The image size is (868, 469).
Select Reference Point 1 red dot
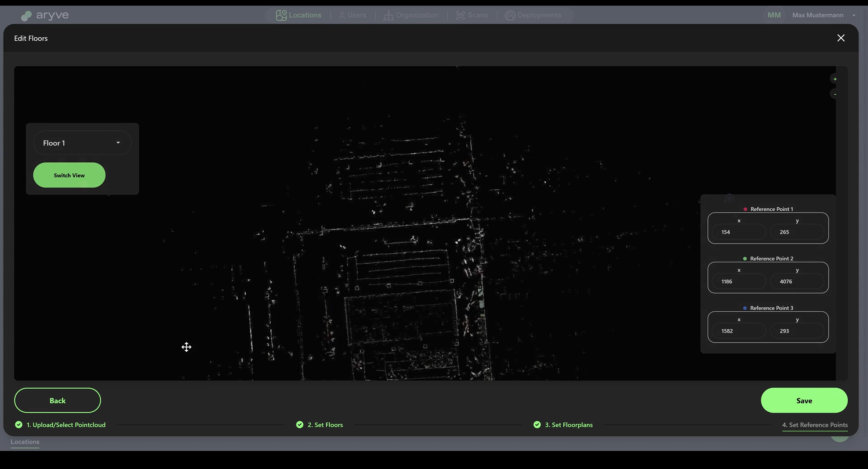pos(745,209)
